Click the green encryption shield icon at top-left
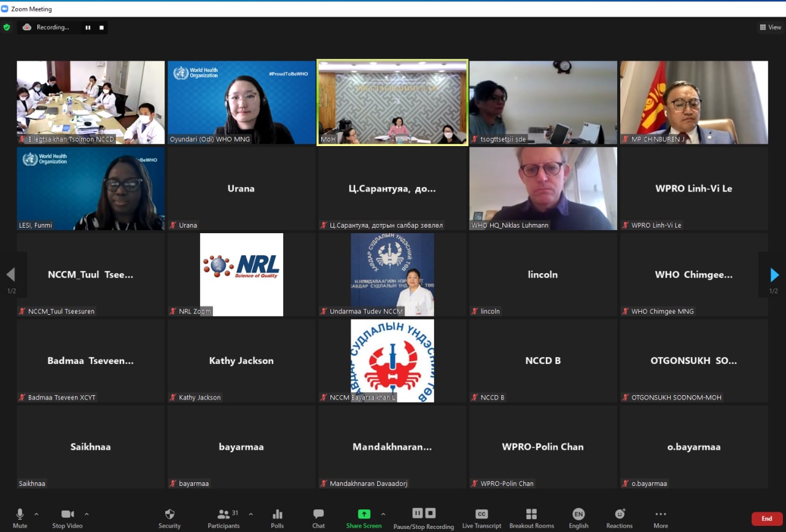This screenshot has height=532, width=786. pos(7,27)
